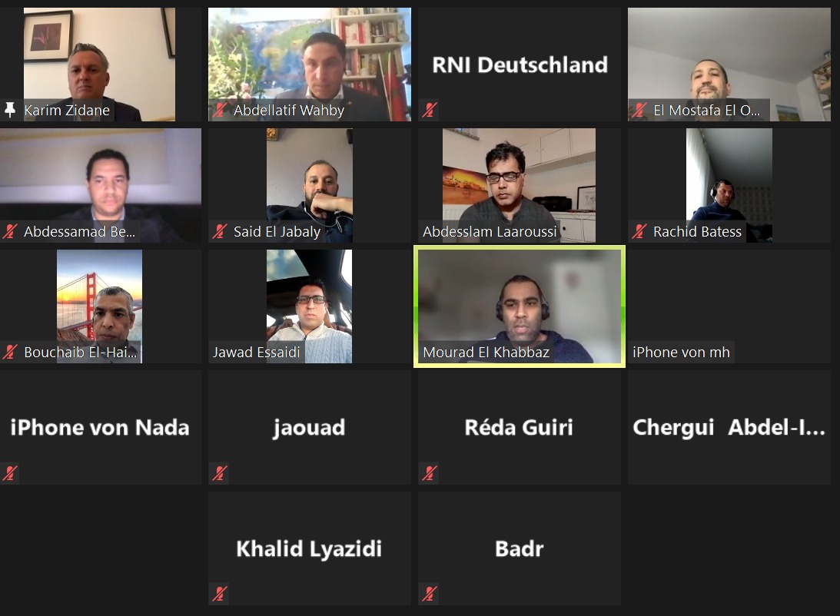Click the muted mic icon in the Khalid Lyazidi tile
Screen dimensions: 840x616
(x=220, y=594)
